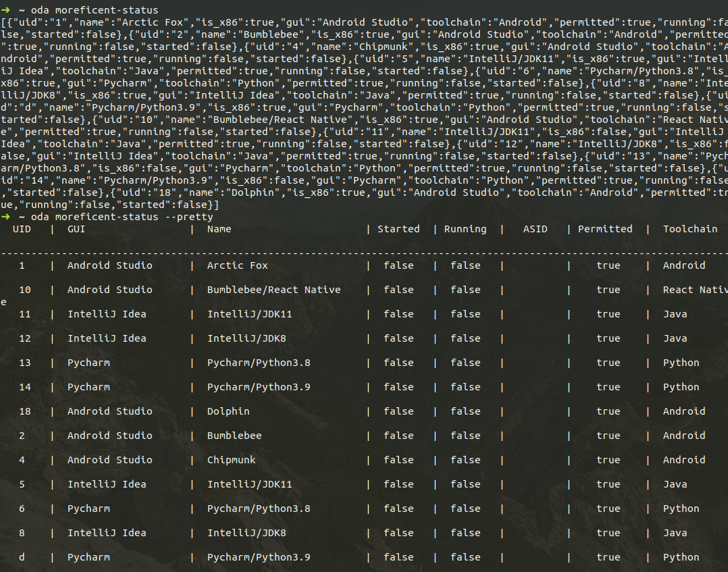This screenshot has width=728, height=572.
Task: Click the '--pretty' flag in the second command
Action: click(x=192, y=217)
